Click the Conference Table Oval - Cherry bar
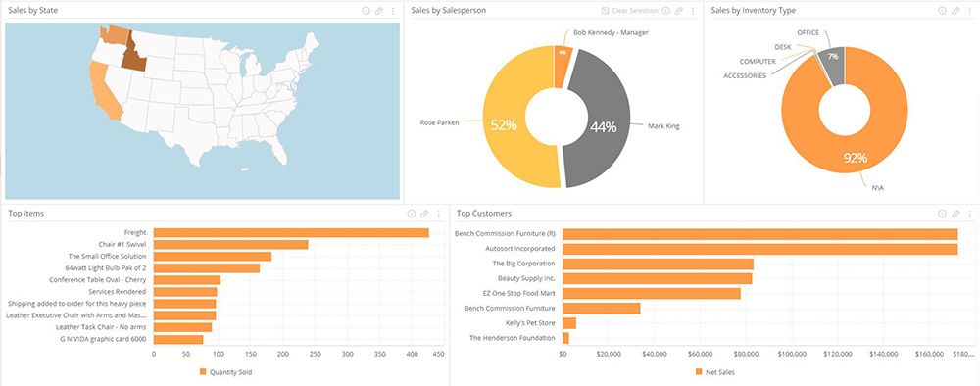This screenshot has width=980, height=386. click(x=187, y=280)
